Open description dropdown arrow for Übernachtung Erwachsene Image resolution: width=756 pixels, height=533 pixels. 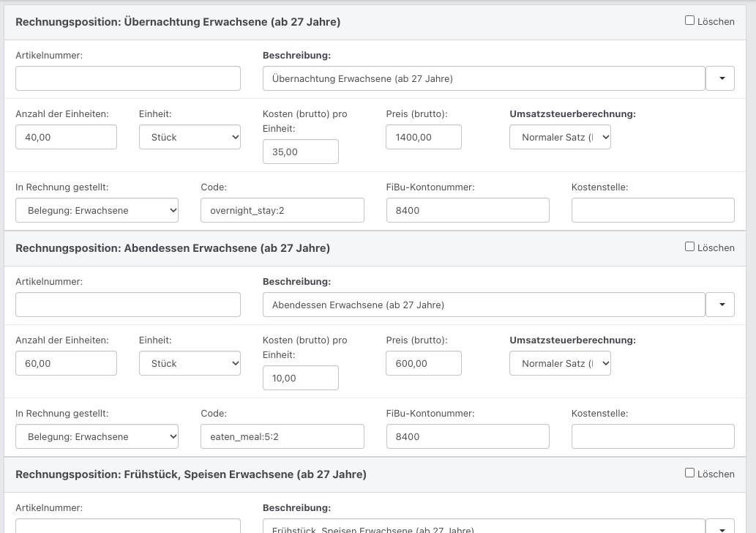720,78
